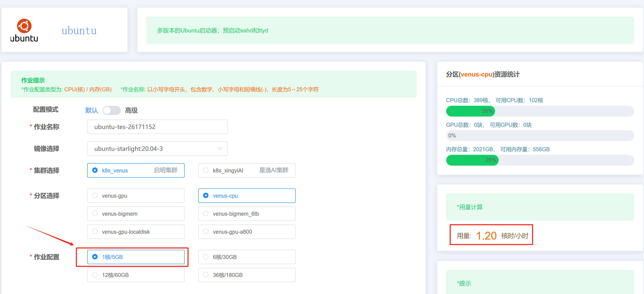Select the 6核/30GB job configuration
This screenshot has width=644, height=294.
pyautogui.click(x=247, y=257)
